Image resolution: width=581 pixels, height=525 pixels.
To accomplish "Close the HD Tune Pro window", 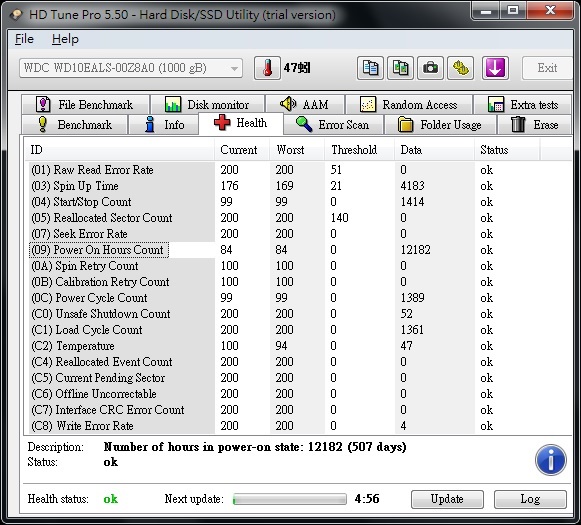I will (550, 11).
